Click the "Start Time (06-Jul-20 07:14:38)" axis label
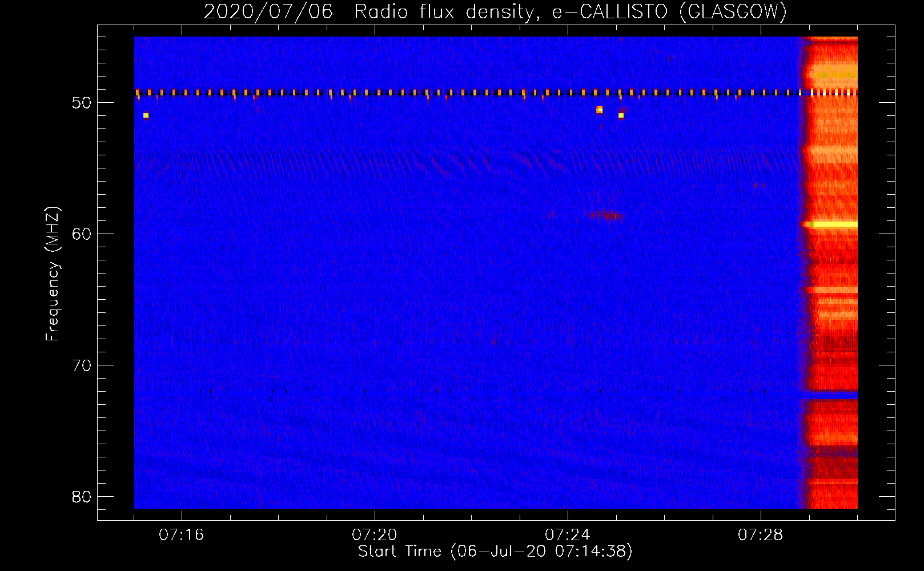Image resolution: width=924 pixels, height=571 pixels. [x=495, y=552]
